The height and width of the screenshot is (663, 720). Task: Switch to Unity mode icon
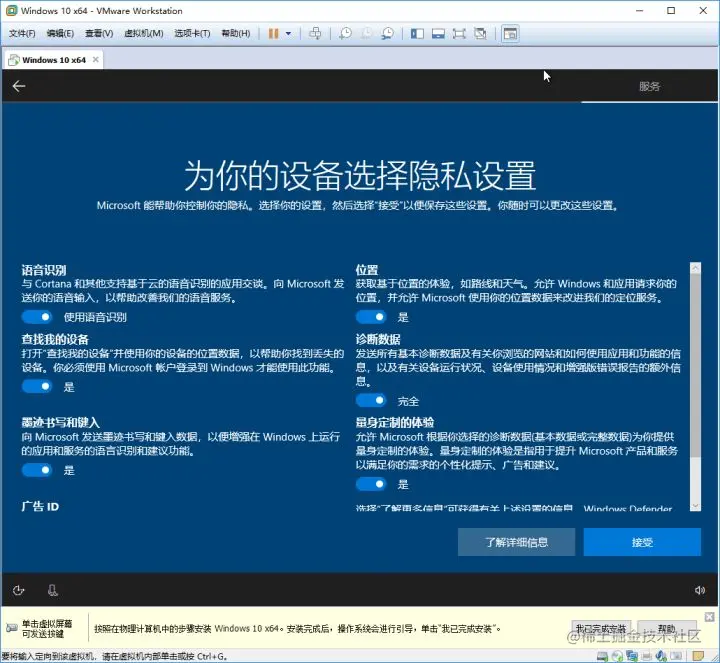(480, 34)
